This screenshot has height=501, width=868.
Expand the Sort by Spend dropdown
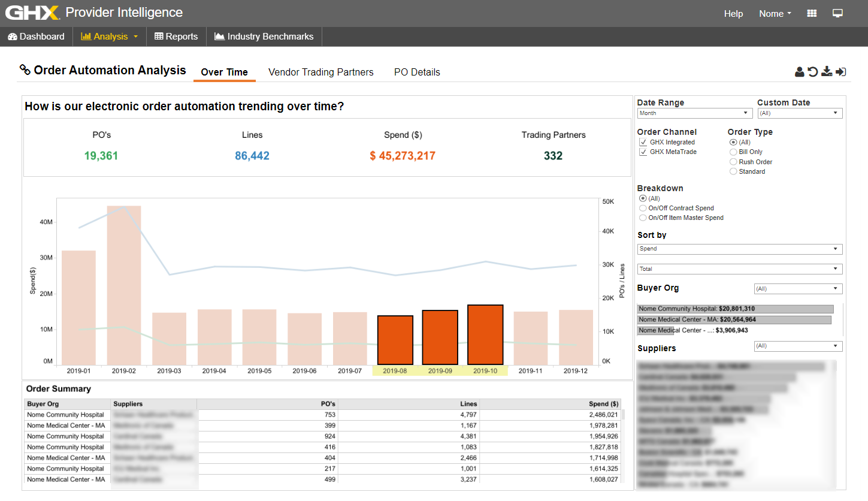(x=739, y=249)
